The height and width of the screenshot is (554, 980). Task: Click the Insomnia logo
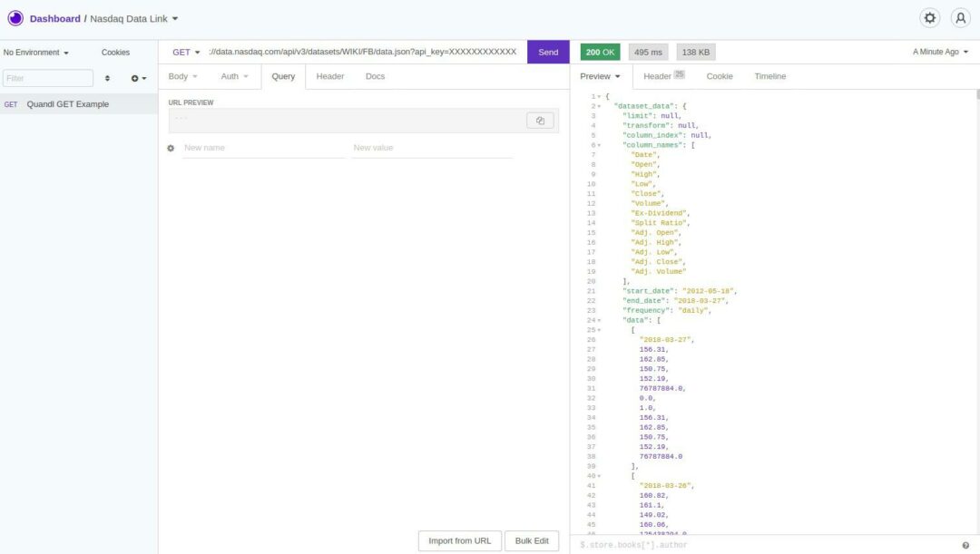pos(16,18)
